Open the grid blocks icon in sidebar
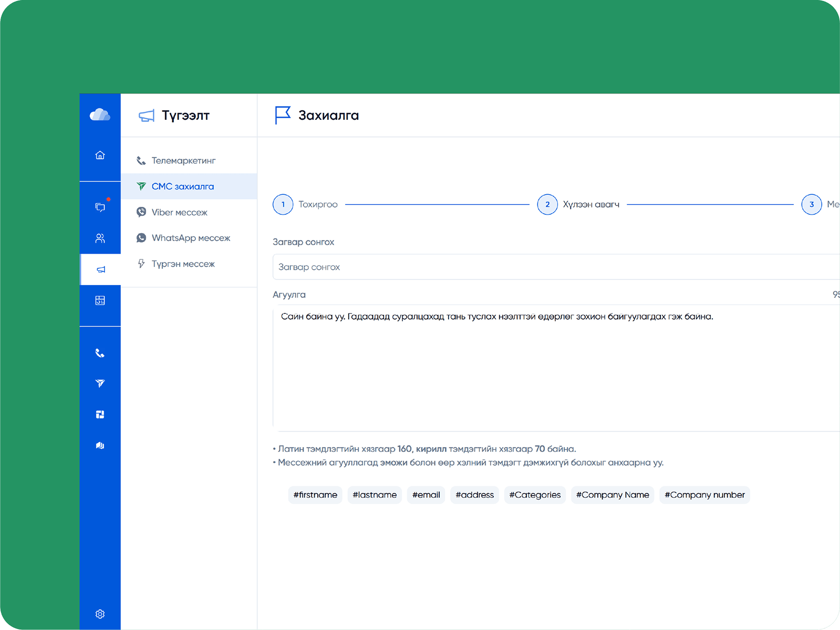 point(100,414)
